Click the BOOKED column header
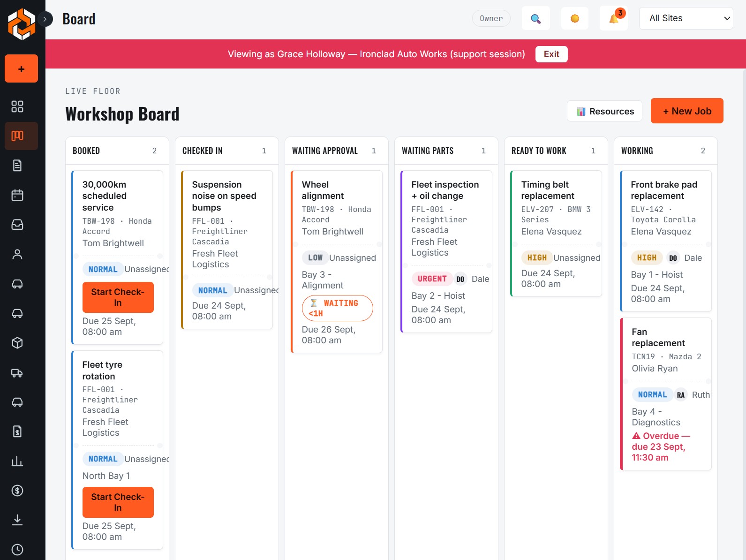The width and height of the screenshot is (746, 560). coord(117,151)
